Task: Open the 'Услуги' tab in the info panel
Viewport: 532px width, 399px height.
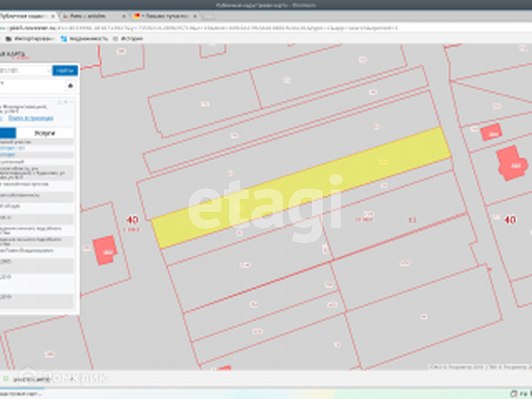Action: 44,133
